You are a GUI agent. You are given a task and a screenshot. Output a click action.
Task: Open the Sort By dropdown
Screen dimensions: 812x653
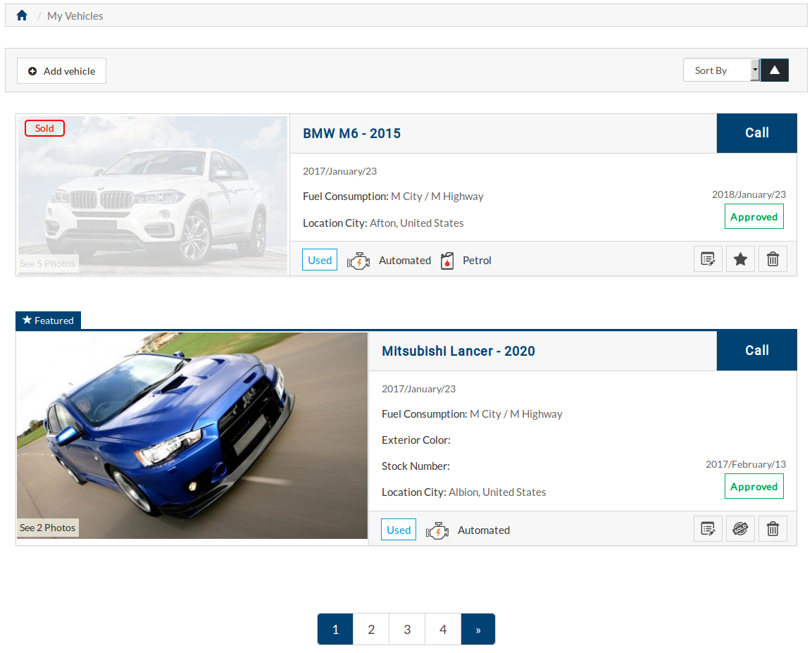point(721,70)
